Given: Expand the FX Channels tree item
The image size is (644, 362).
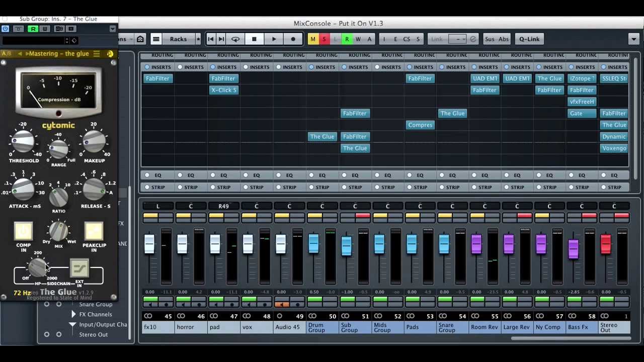Looking at the screenshot, I should [73, 314].
